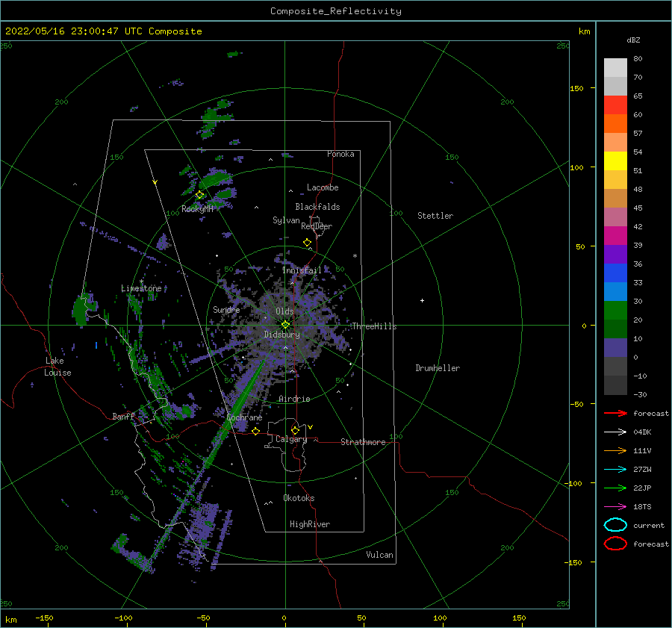
Task: Click the green 22JP arrow icon
Action: point(615,488)
